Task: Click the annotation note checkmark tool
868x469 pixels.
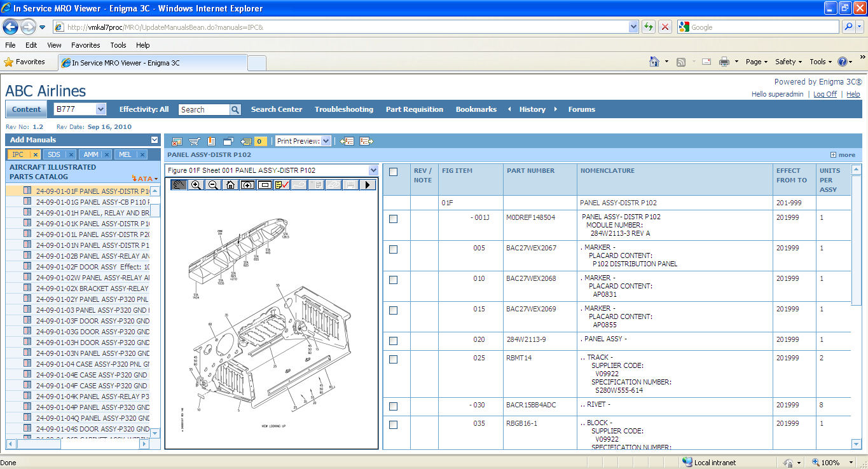Action: [282, 185]
